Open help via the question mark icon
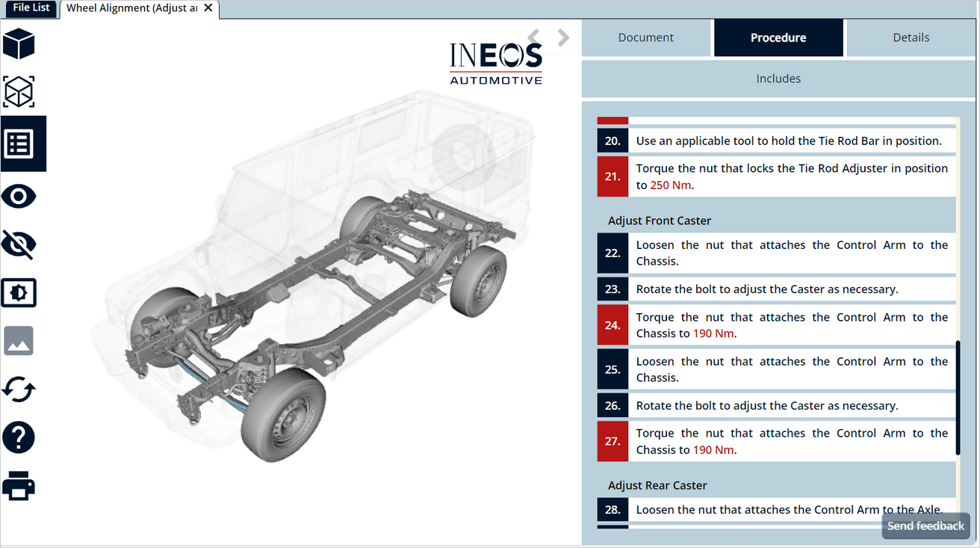The width and height of the screenshot is (980, 548). pyautogui.click(x=19, y=437)
